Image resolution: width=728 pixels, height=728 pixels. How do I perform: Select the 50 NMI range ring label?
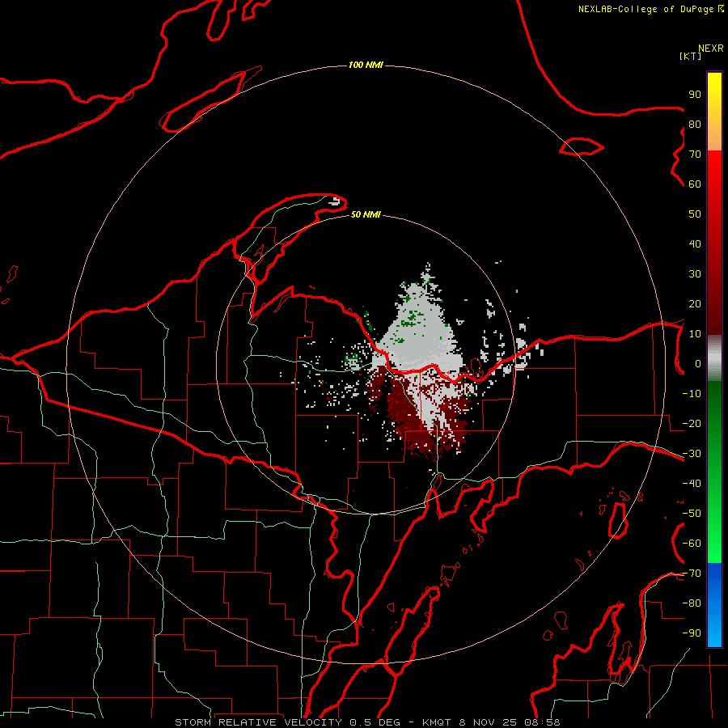366,214
